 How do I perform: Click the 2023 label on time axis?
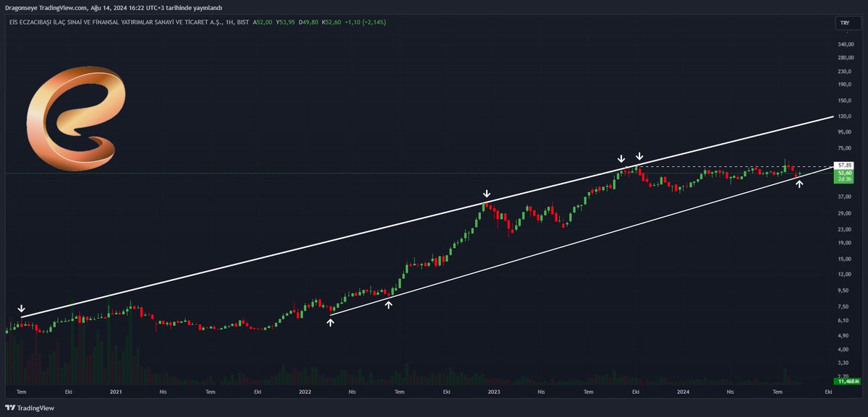coord(493,392)
